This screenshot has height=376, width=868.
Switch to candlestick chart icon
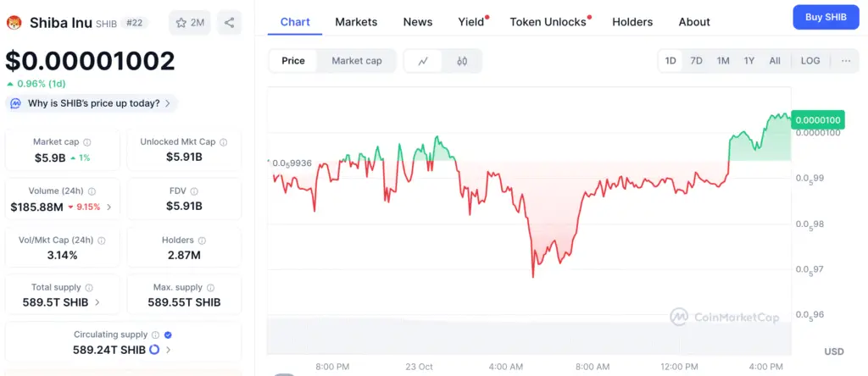[462, 61]
